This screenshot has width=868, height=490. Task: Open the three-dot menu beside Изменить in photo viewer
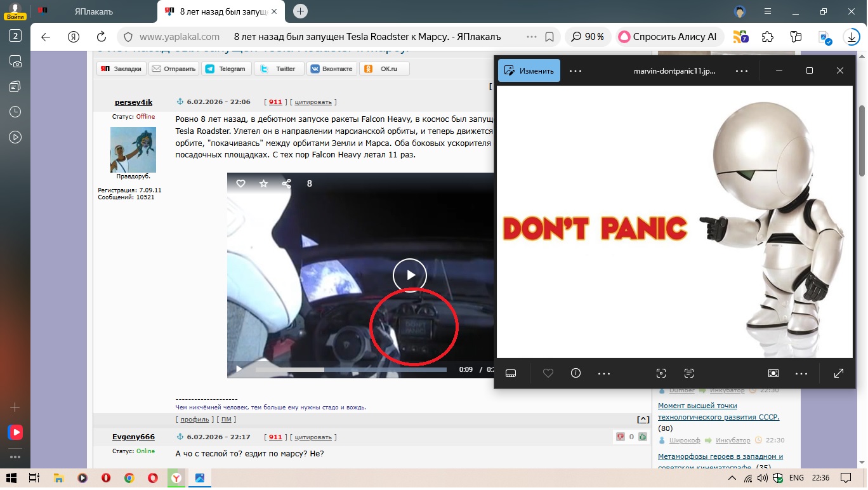(575, 70)
